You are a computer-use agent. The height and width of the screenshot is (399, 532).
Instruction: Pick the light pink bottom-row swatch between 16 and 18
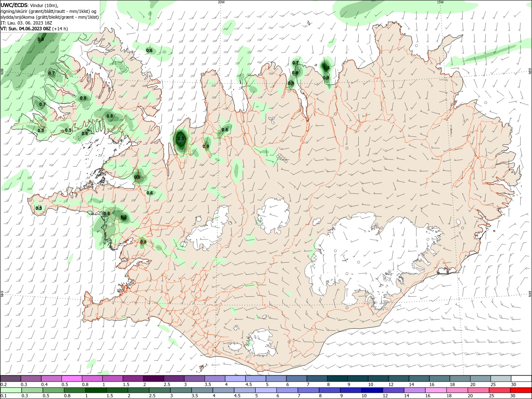(x=436, y=390)
